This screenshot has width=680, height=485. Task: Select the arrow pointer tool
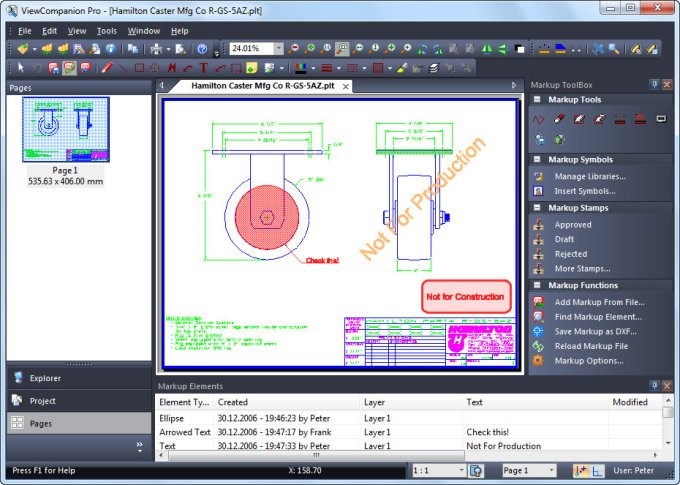20,68
